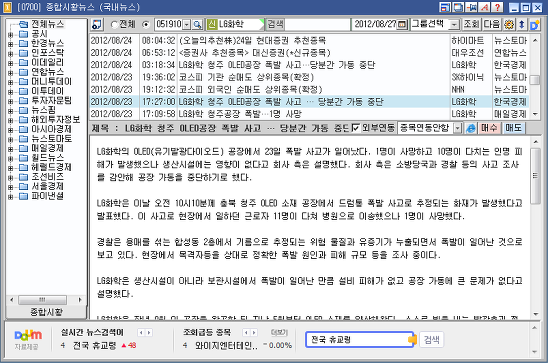The width and height of the screenshot is (548, 363).
Task: Click the 조회 button
Action: tap(471, 24)
